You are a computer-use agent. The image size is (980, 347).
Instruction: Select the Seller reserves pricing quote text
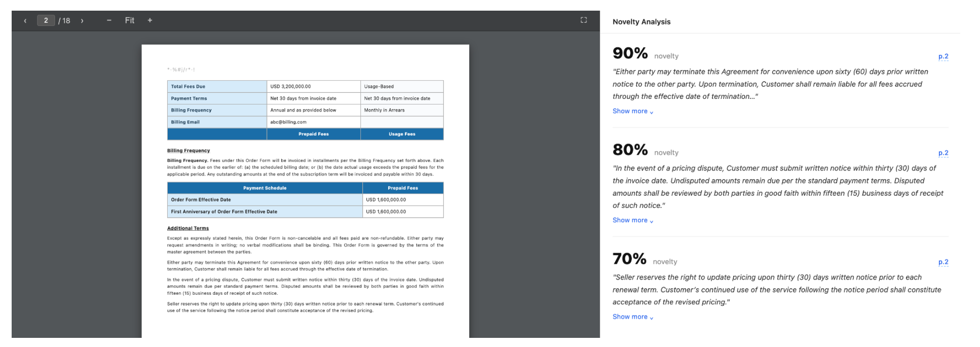(777, 290)
